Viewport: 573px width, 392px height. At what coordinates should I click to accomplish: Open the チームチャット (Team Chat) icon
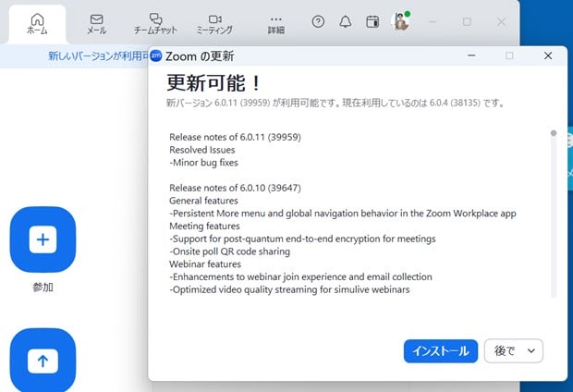pyautogui.click(x=155, y=23)
